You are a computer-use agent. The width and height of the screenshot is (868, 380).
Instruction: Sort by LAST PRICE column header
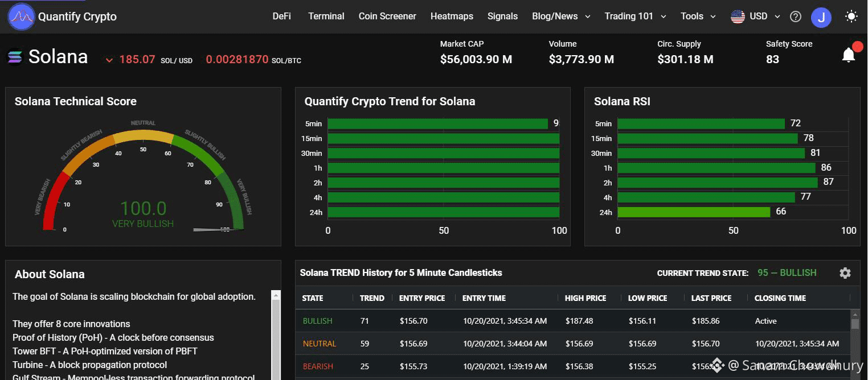(x=711, y=298)
